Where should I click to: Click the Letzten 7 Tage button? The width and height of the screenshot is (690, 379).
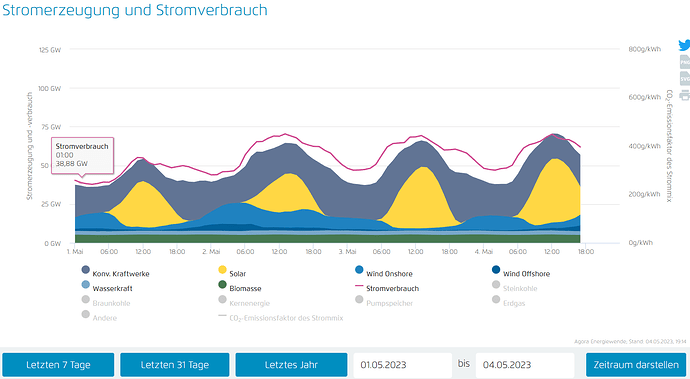tap(58, 364)
